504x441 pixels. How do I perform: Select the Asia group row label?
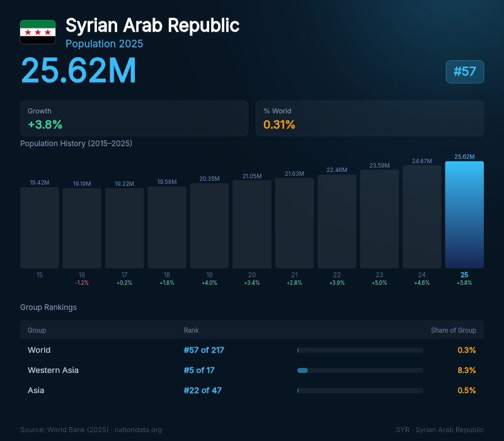click(36, 390)
